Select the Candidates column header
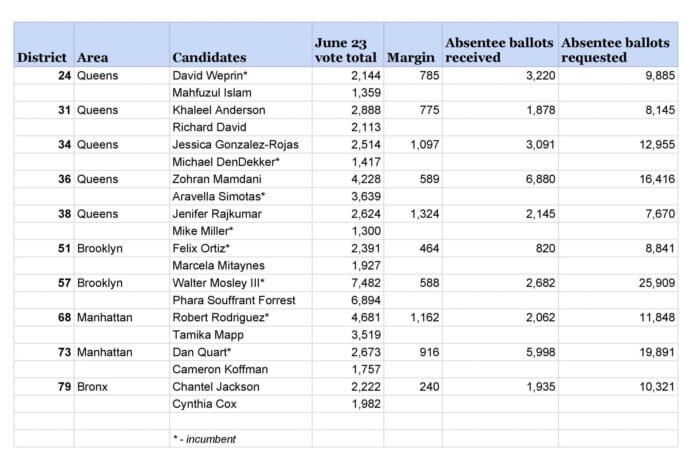 (x=241, y=45)
